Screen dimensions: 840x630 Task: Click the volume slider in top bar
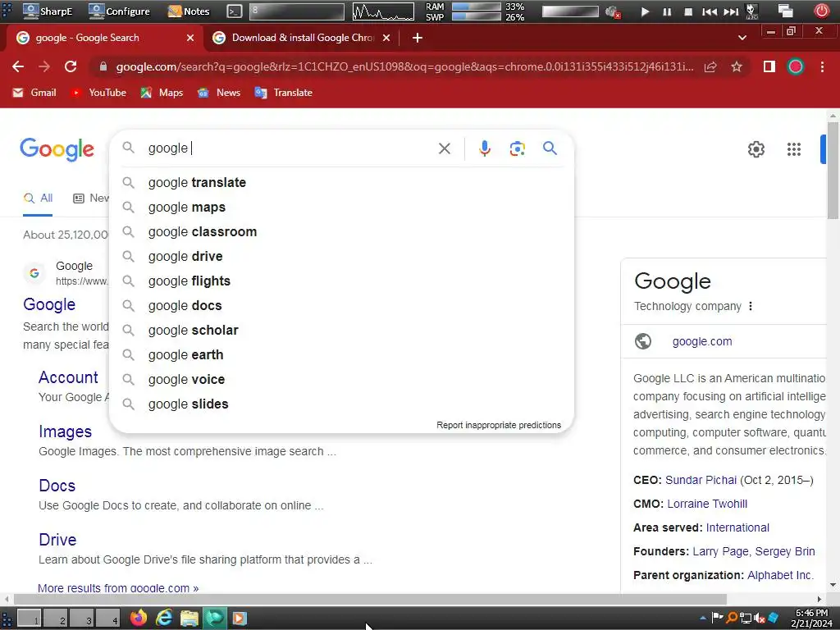pyautogui.click(x=570, y=11)
